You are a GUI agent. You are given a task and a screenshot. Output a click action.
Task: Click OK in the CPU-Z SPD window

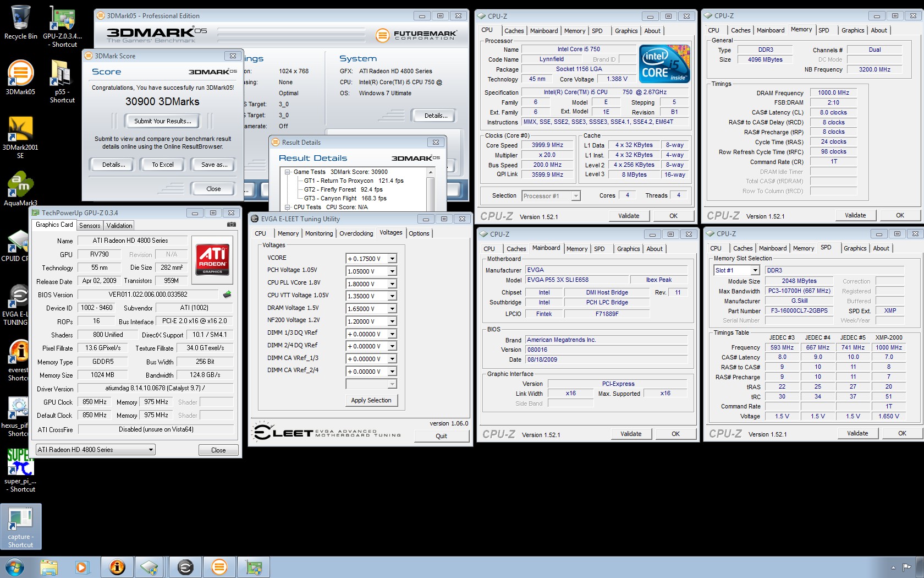pos(902,433)
